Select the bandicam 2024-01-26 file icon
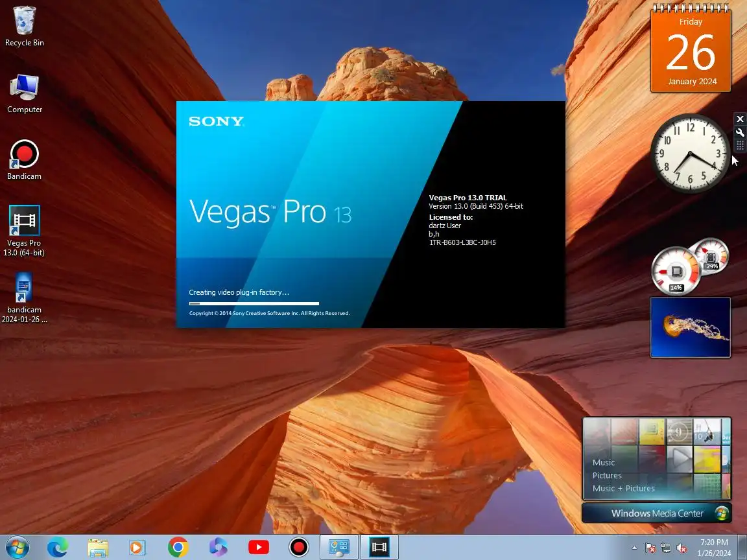Screen dimensions: 747x560 coord(24,297)
